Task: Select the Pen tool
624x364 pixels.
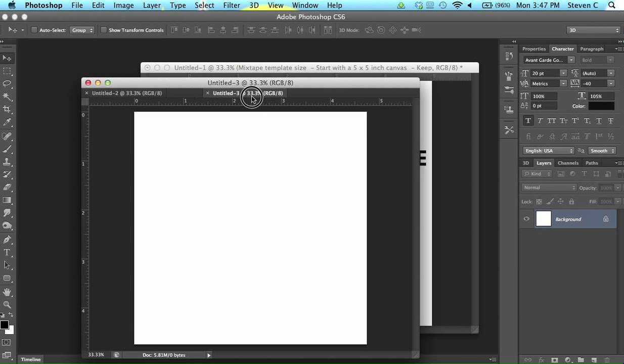Action: click(7, 240)
